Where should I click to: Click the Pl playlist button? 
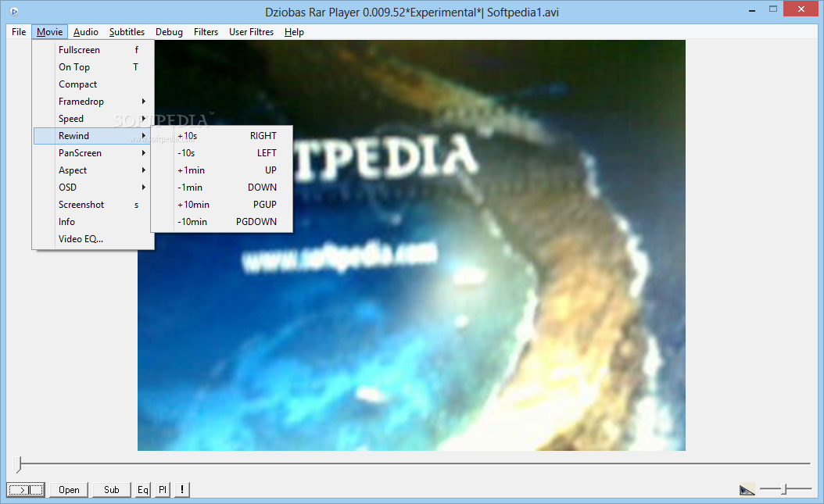(163, 490)
